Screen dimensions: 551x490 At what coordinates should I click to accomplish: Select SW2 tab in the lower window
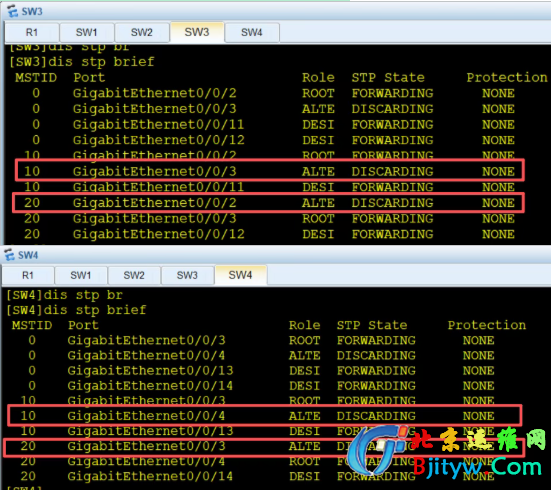point(134,275)
